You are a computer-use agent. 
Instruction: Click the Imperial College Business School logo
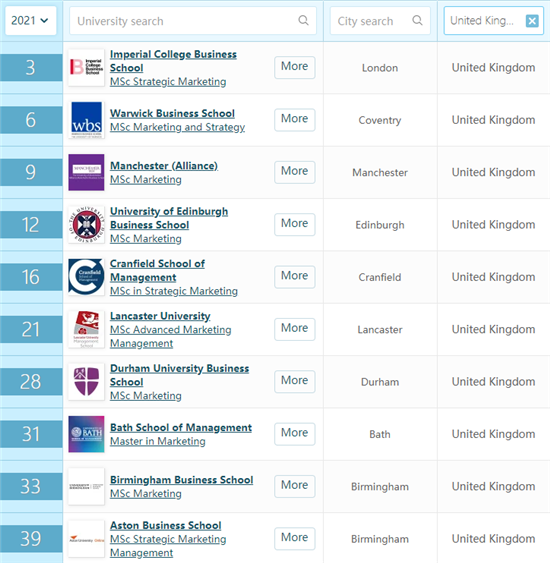[x=87, y=68]
